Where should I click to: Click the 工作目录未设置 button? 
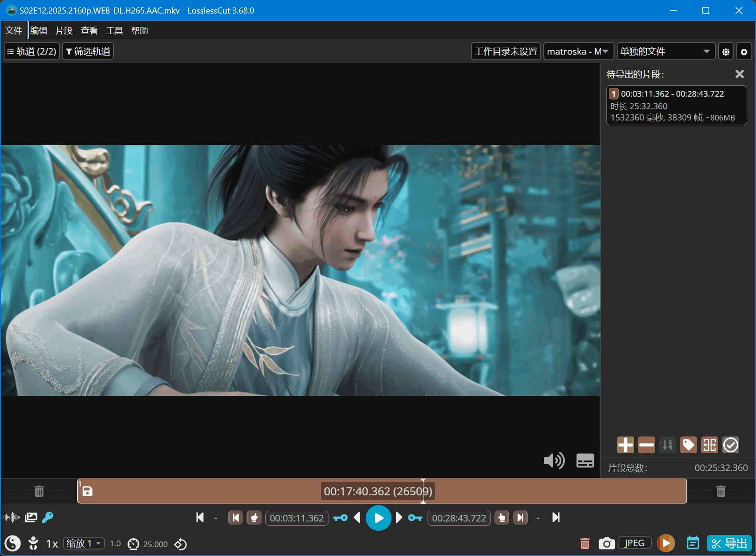506,52
